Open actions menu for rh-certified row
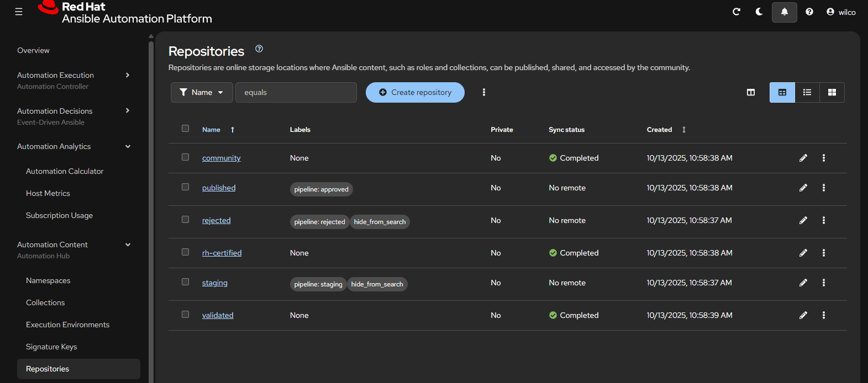 pyautogui.click(x=824, y=253)
